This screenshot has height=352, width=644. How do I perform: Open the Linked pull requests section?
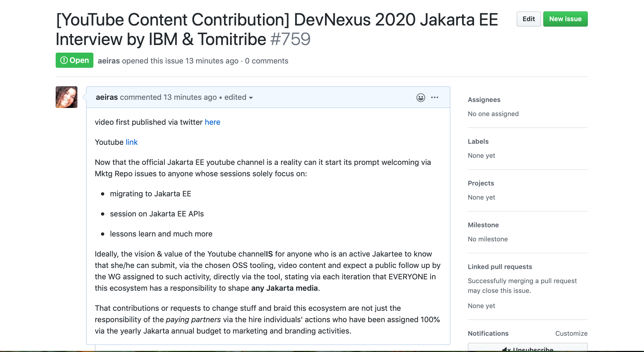point(500,267)
